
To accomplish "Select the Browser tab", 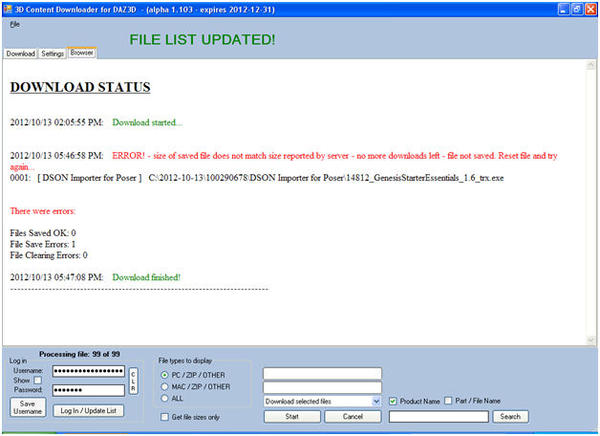I will (82, 53).
